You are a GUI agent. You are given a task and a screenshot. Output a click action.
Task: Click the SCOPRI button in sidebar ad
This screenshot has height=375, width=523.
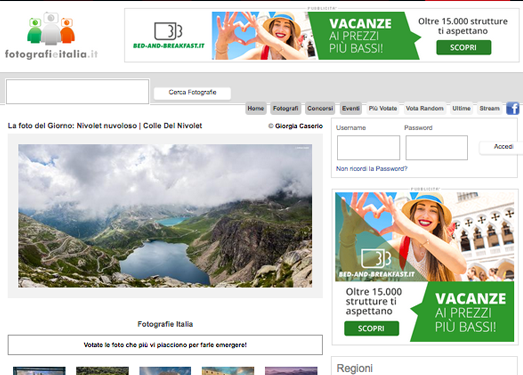coord(371,328)
